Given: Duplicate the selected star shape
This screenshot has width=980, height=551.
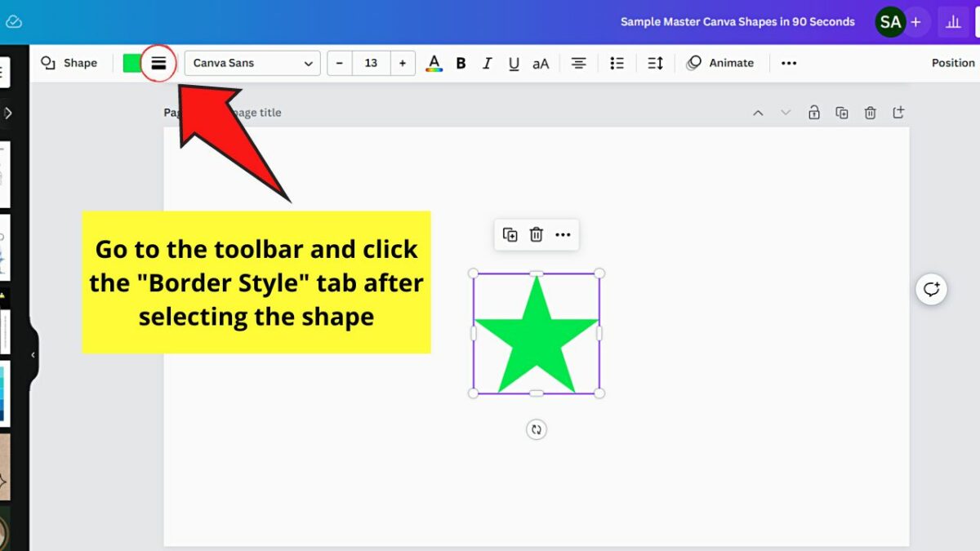Looking at the screenshot, I should tap(510, 234).
